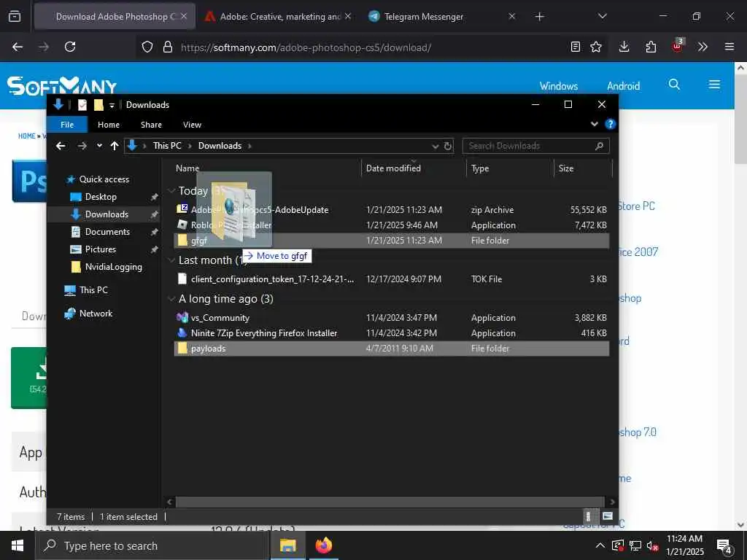Open the Home ribbon tab
The width and height of the screenshot is (747, 560).
coord(109,124)
